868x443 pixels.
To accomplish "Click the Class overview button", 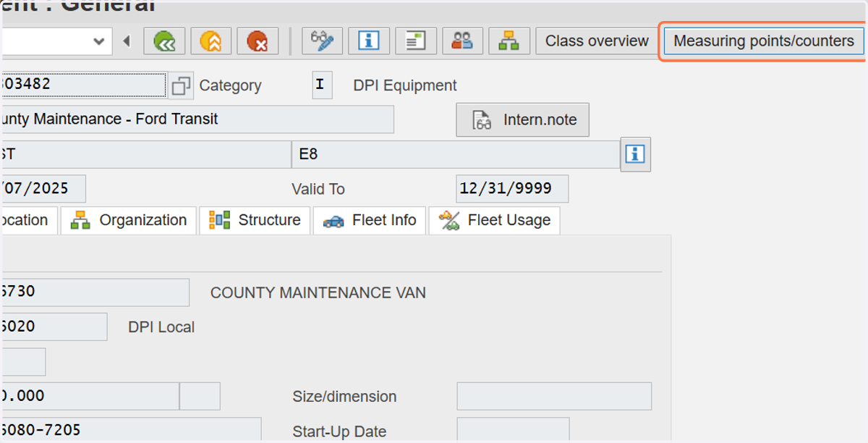I will [x=597, y=41].
